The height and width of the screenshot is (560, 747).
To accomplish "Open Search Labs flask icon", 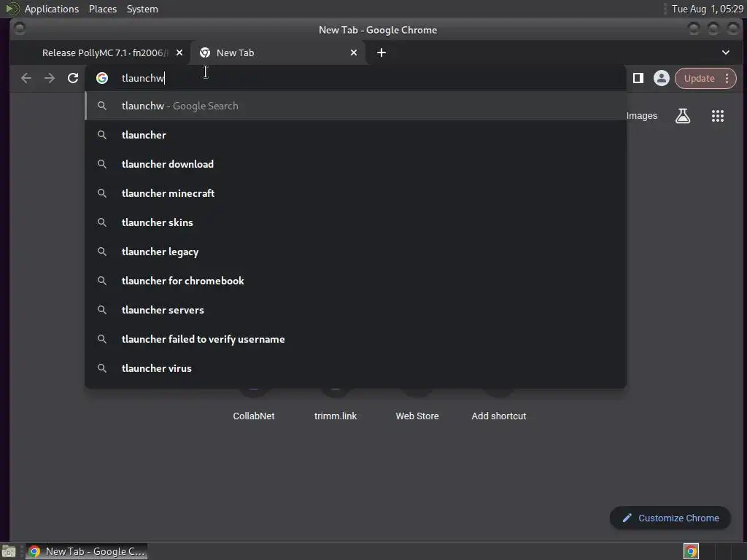I will (683, 116).
